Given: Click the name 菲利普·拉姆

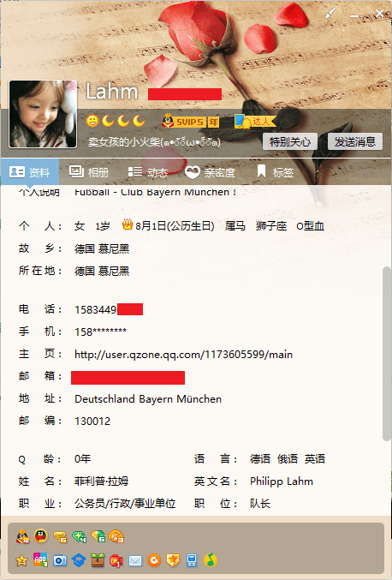Looking at the screenshot, I should (101, 481).
